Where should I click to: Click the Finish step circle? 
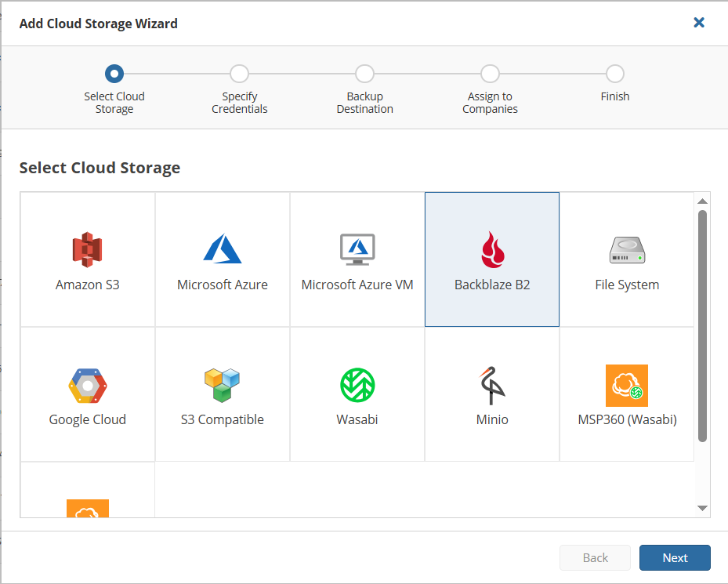click(615, 74)
